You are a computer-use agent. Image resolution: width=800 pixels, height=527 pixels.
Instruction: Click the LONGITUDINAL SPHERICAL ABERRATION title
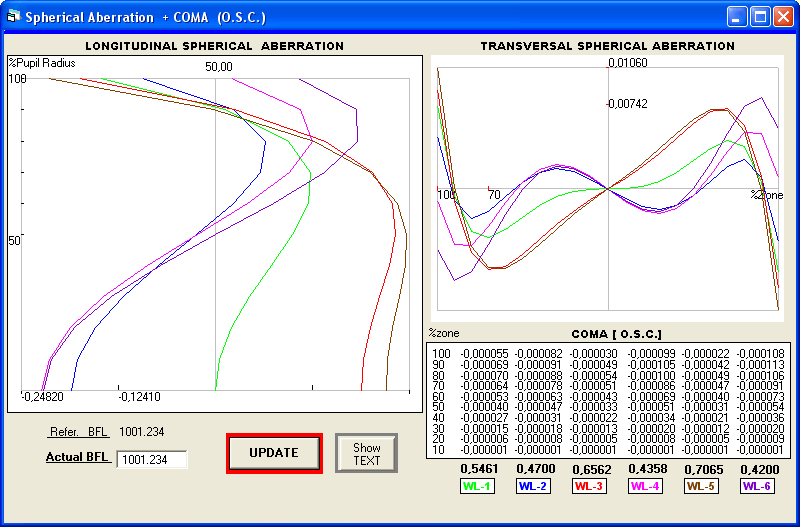click(214, 46)
